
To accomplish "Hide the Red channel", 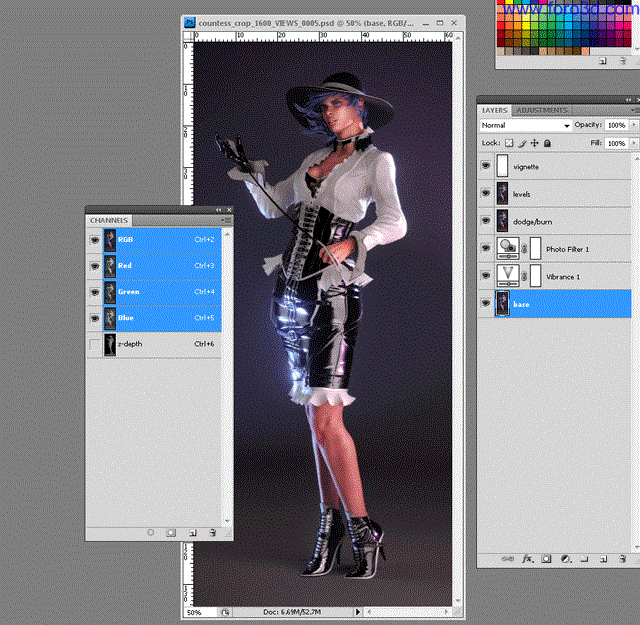I will 95,266.
